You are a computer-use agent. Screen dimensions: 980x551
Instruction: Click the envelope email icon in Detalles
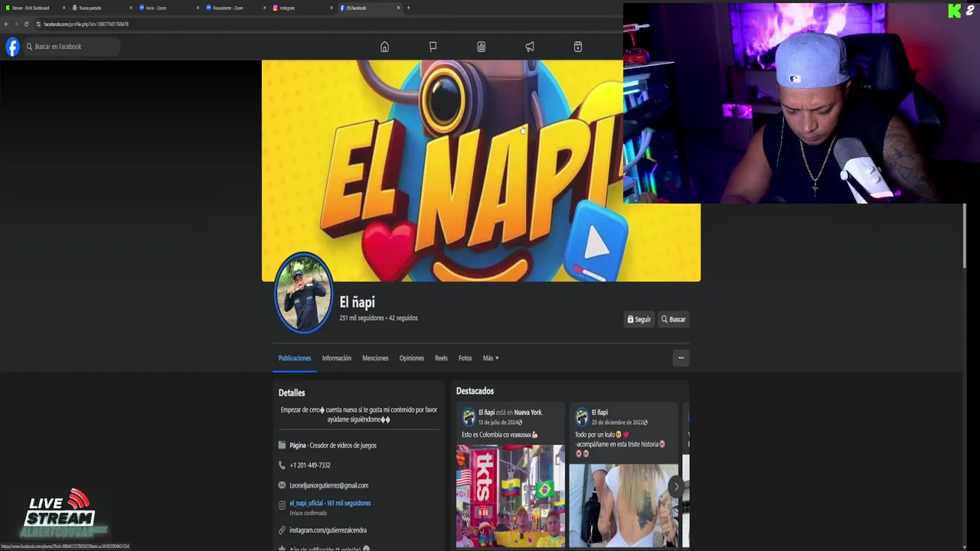point(282,485)
